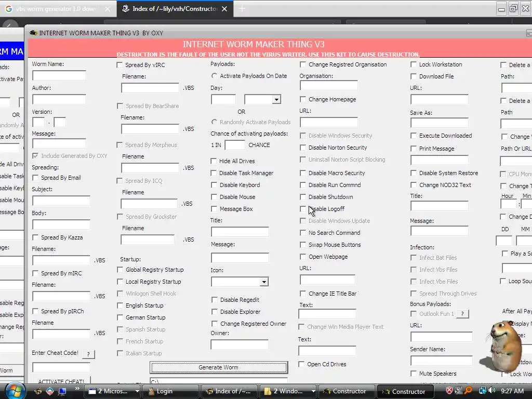The image size is (532, 399).
Task: Click the round blue-red quick launch icon
Action: [x=50, y=391]
